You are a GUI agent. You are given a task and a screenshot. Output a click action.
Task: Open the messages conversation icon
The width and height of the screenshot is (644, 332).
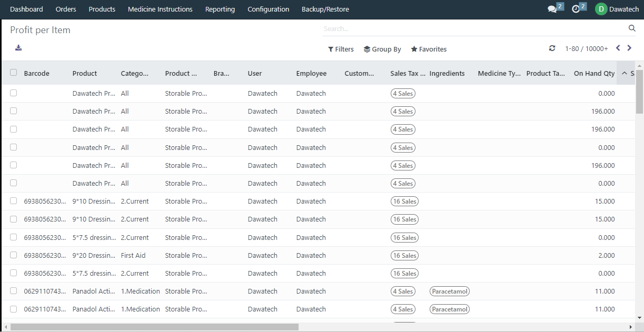click(x=552, y=9)
